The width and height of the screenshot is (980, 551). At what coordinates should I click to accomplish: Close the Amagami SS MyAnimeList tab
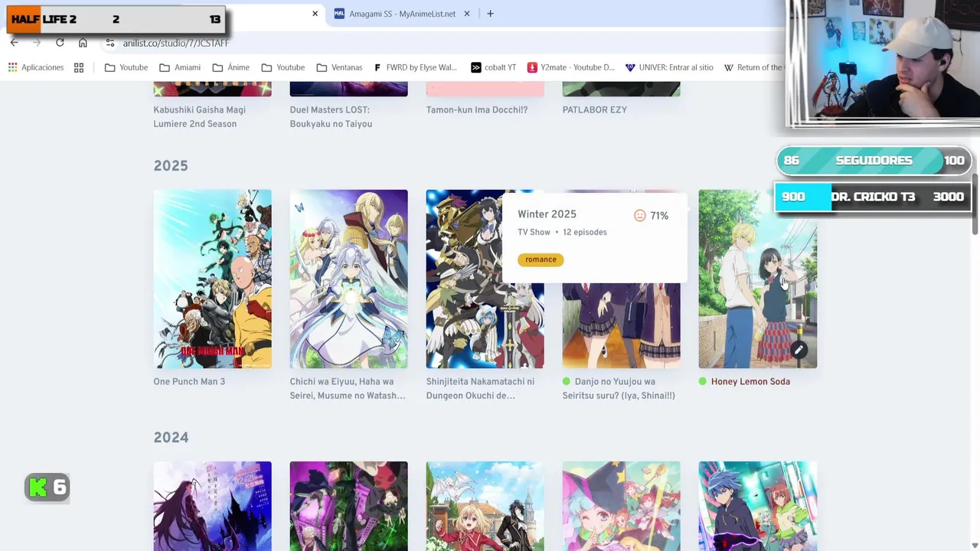[467, 14]
